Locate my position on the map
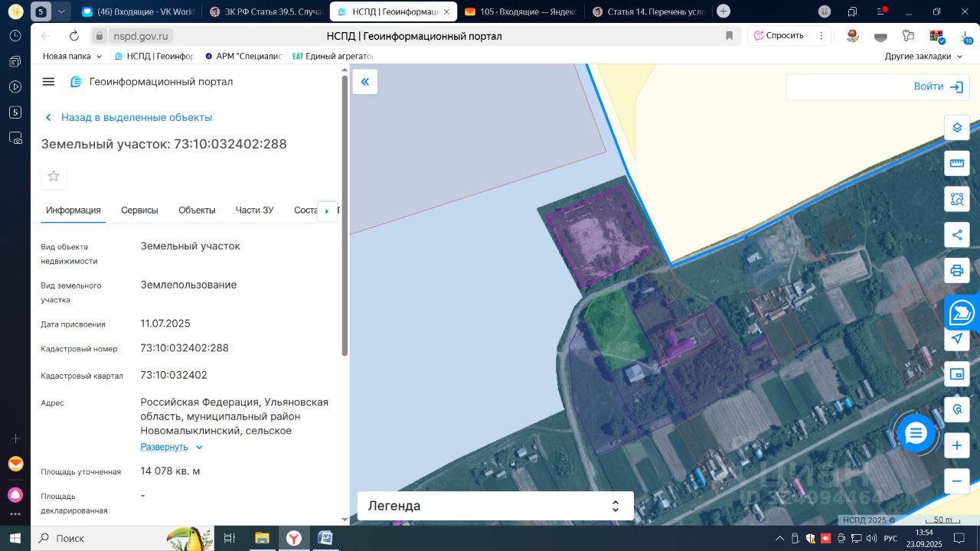The height and width of the screenshot is (551, 980). point(956,338)
